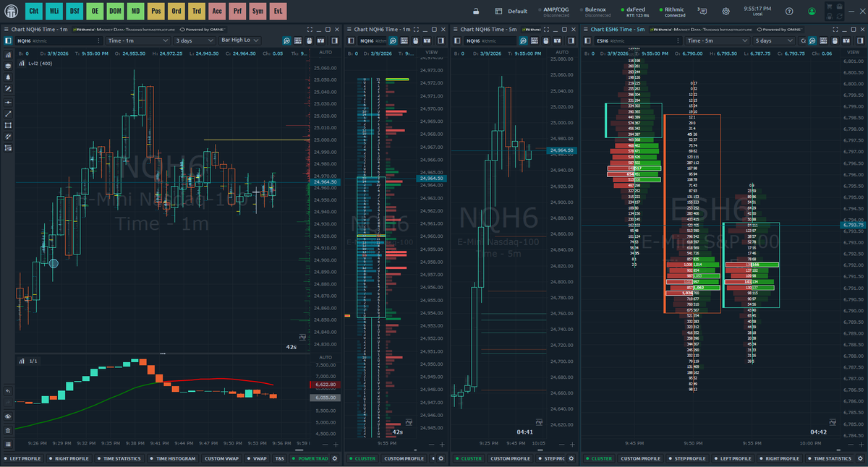The width and height of the screenshot is (868, 467).
Task: Open the Ord orders button
Action: pos(176,12)
